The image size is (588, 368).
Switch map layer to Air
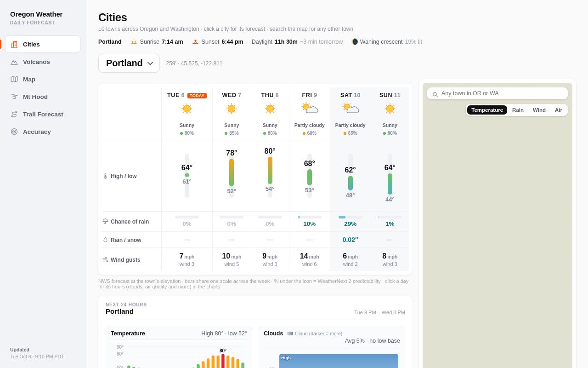coord(559,110)
